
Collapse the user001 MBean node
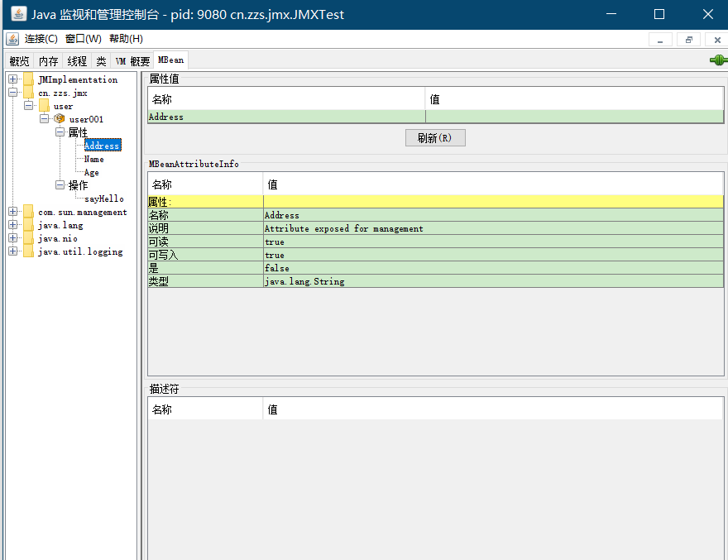pyautogui.click(x=45, y=119)
